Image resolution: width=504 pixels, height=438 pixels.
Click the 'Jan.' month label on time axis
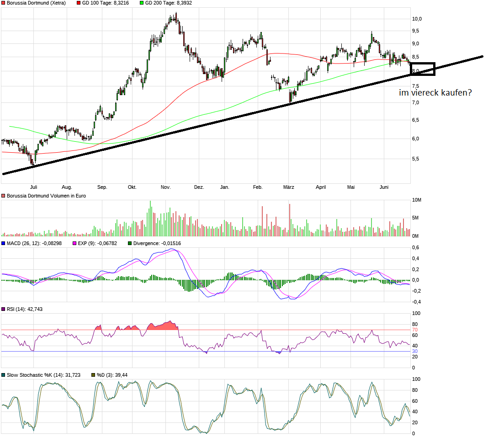pyautogui.click(x=224, y=187)
